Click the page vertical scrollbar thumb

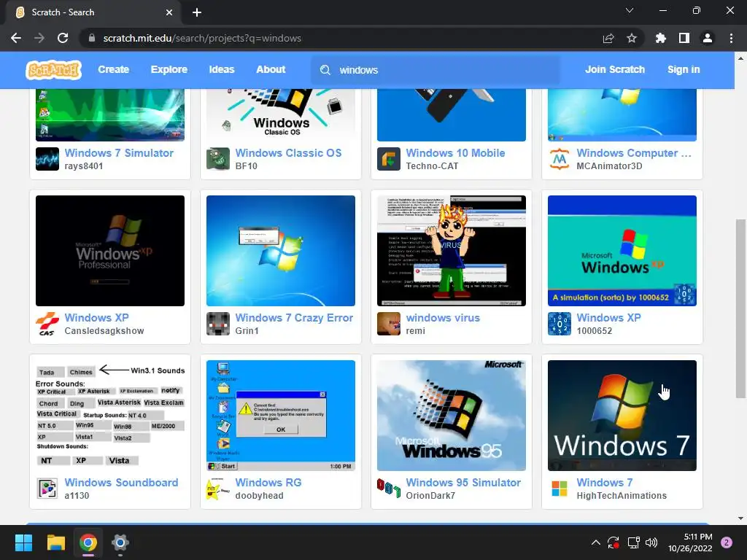(x=740, y=308)
